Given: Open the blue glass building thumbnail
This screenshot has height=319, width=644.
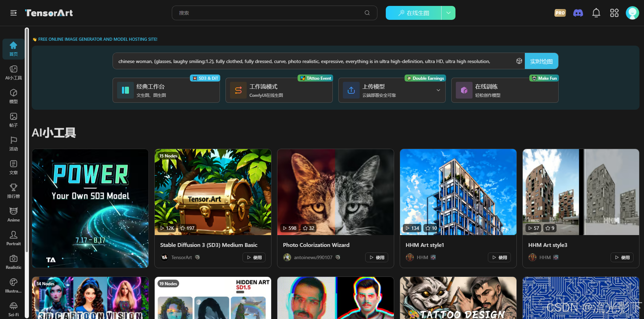Looking at the screenshot, I should point(458,192).
